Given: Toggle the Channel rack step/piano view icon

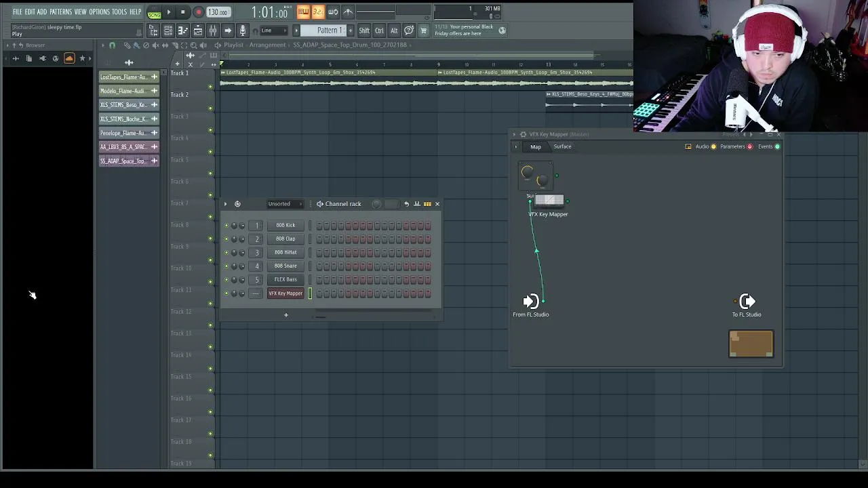Looking at the screenshot, I should (x=427, y=203).
